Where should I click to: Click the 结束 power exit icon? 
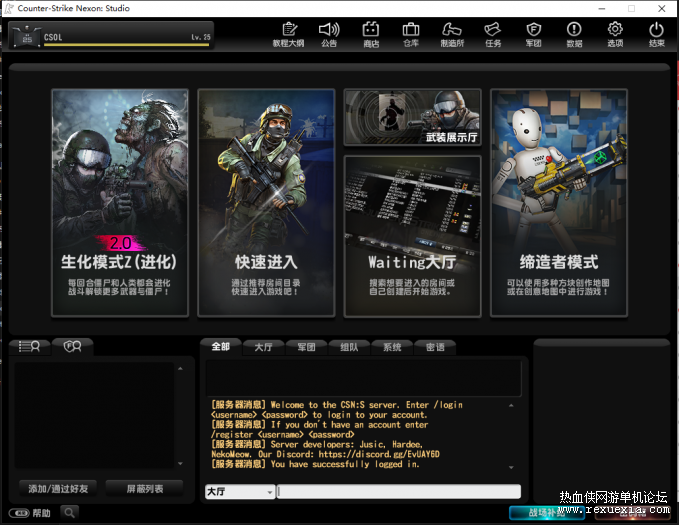pos(656,34)
